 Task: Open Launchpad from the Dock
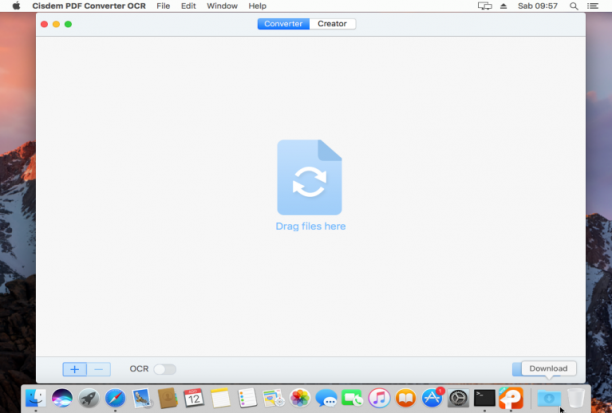(x=89, y=398)
